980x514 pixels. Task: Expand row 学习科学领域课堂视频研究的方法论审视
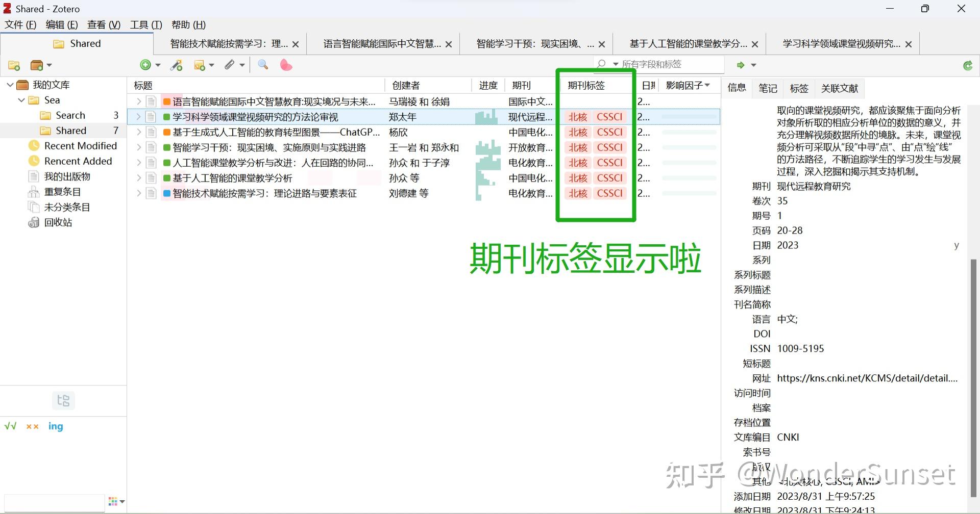click(x=138, y=117)
